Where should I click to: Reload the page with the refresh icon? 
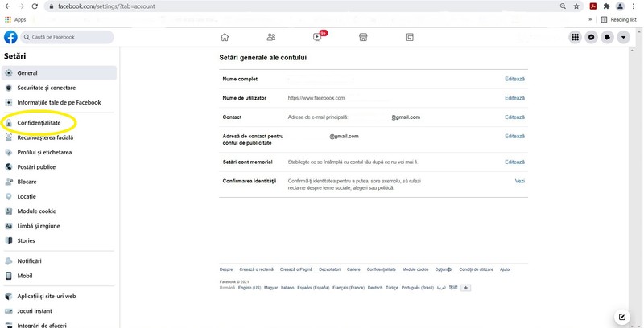click(x=35, y=6)
